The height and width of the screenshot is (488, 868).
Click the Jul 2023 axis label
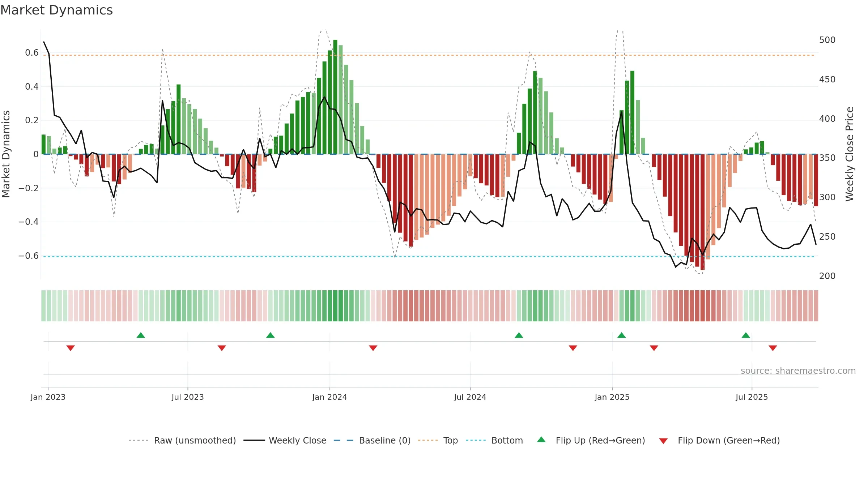[x=188, y=397]
